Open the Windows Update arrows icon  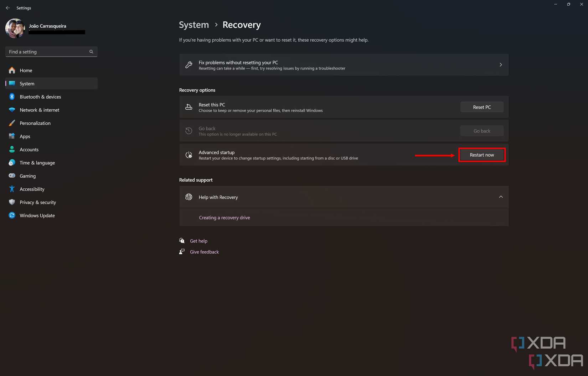point(12,215)
